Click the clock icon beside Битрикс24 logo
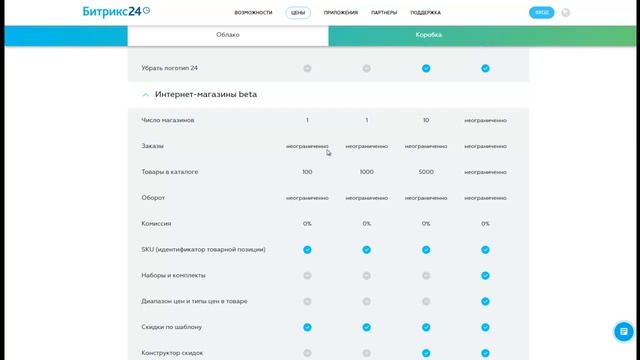Viewport: 640px width, 360px height. pos(147,10)
